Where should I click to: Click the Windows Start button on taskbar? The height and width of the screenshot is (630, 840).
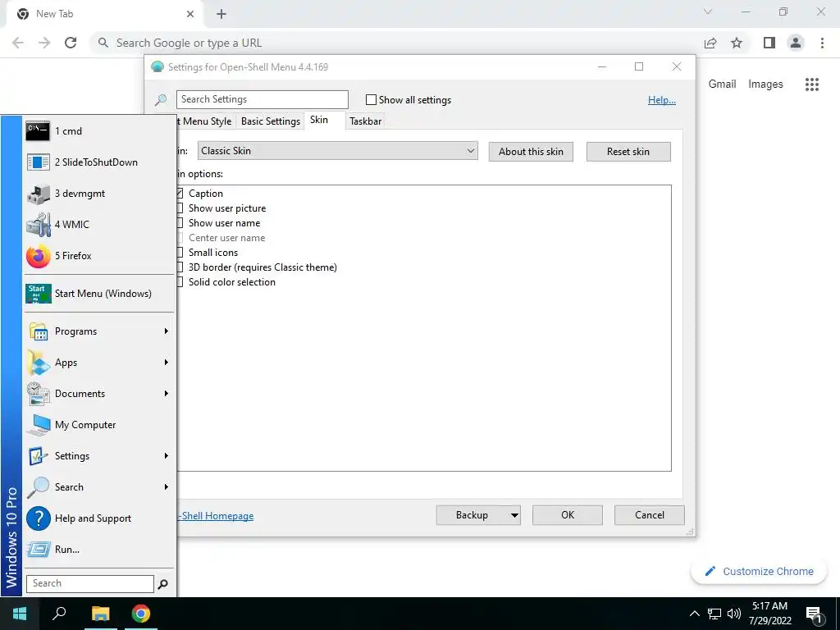20,614
